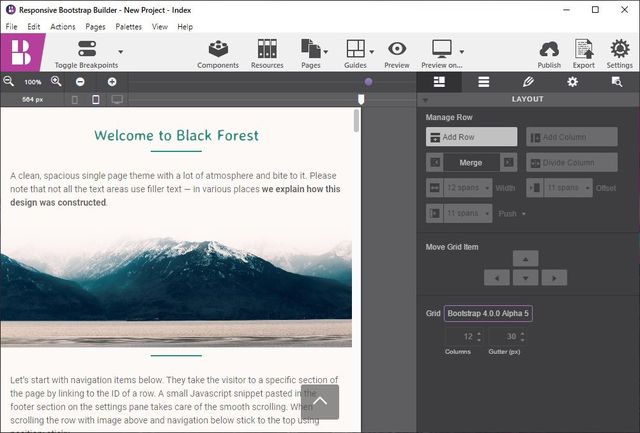
Task: Open the Grid framework version dropdown
Action: coord(489,314)
